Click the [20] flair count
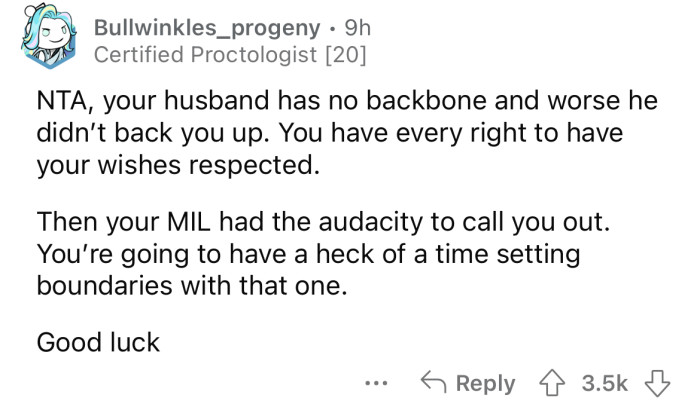 [348, 56]
